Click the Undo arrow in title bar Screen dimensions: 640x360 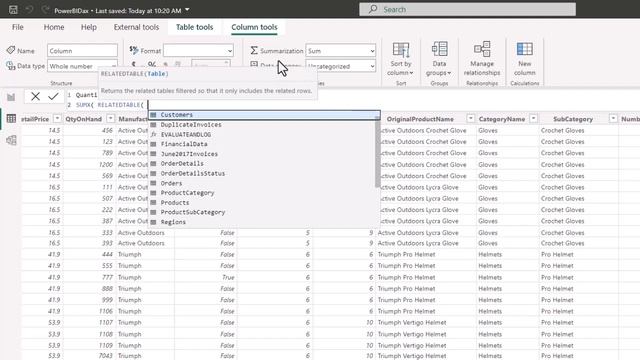(29, 10)
